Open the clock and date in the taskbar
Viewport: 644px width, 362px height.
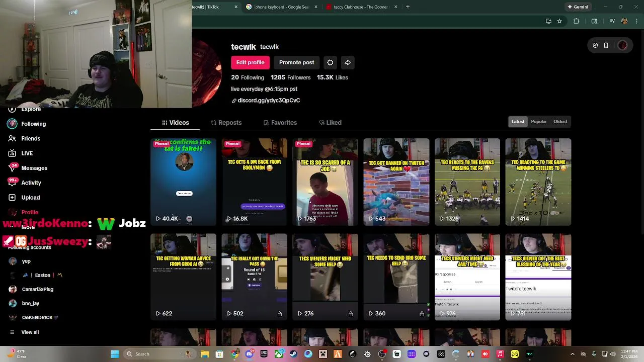[x=629, y=354]
